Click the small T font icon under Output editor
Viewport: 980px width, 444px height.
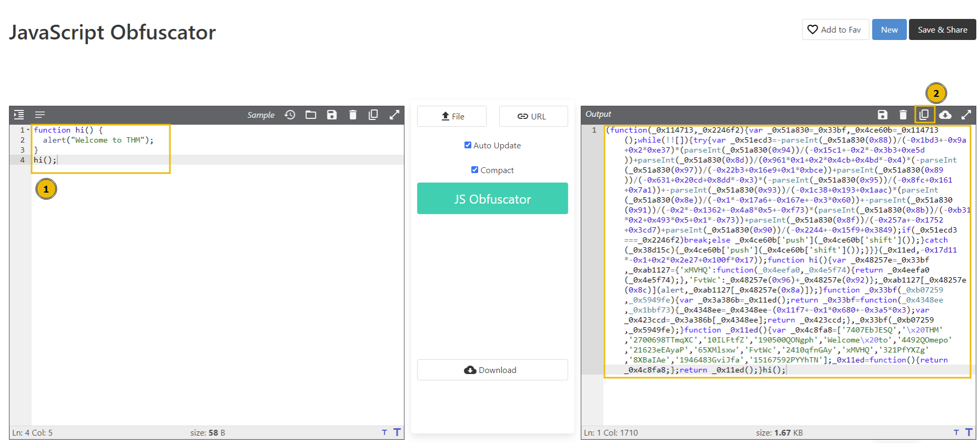coord(956,432)
